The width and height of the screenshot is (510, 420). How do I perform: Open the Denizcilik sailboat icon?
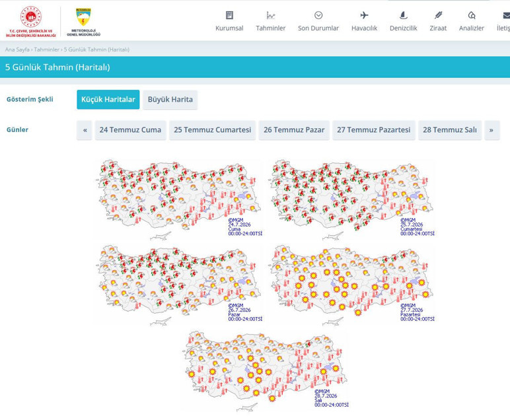click(404, 15)
